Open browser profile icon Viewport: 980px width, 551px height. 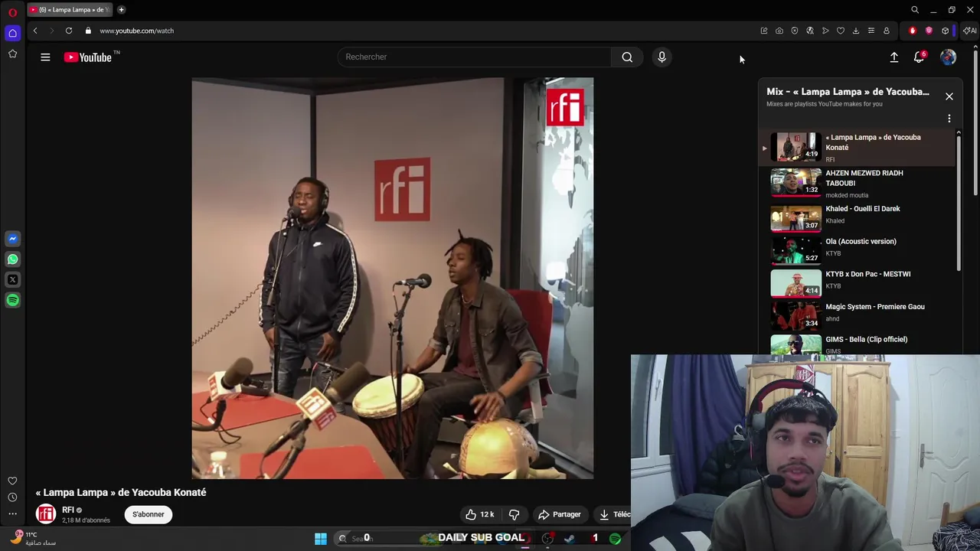pos(887,31)
